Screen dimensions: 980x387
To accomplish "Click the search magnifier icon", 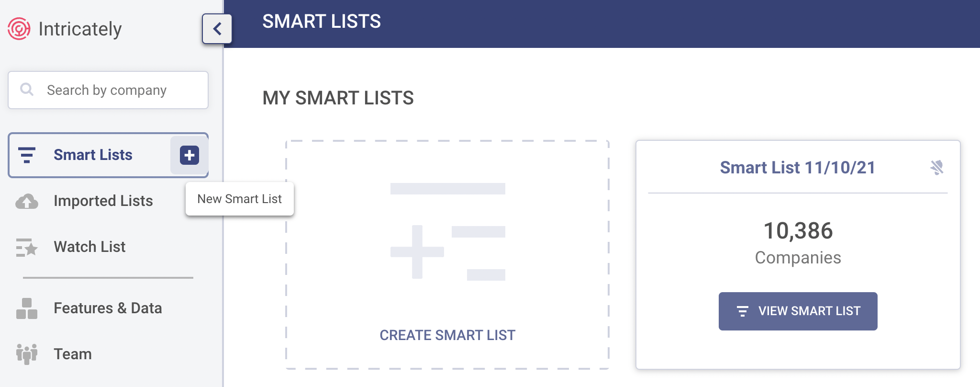I will 27,90.
